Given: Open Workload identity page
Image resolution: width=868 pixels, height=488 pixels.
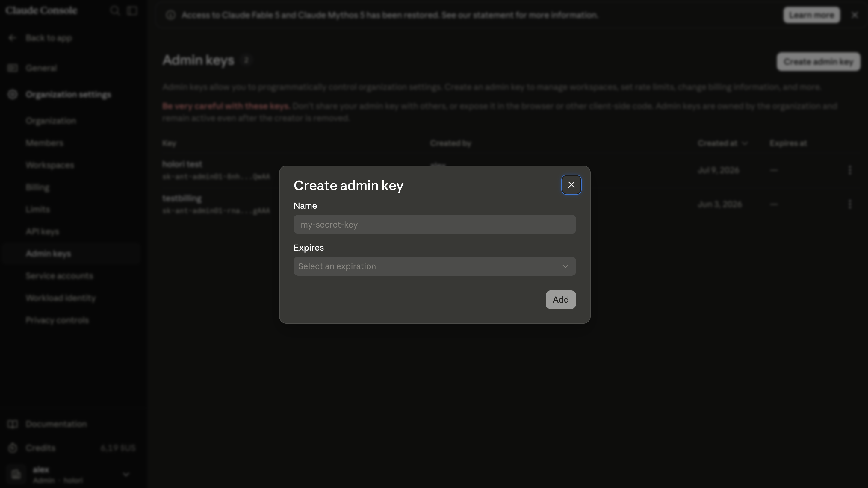Looking at the screenshot, I should [x=61, y=298].
